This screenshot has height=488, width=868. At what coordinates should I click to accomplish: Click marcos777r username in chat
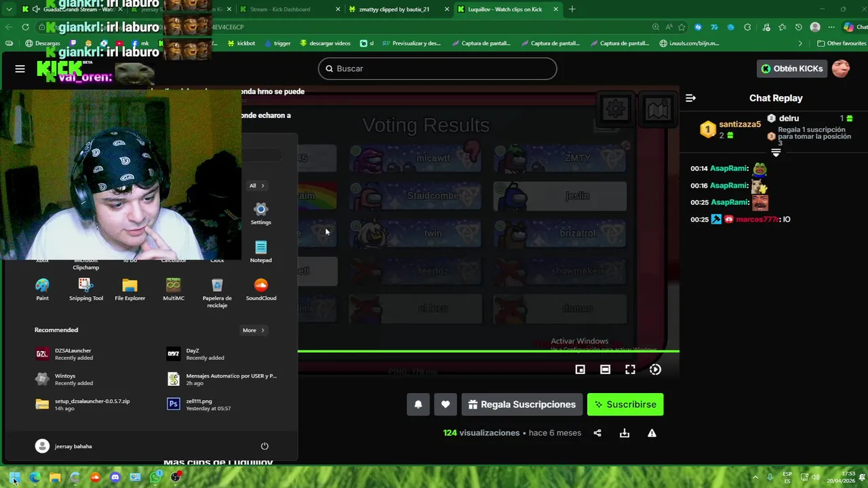coord(757,220)
